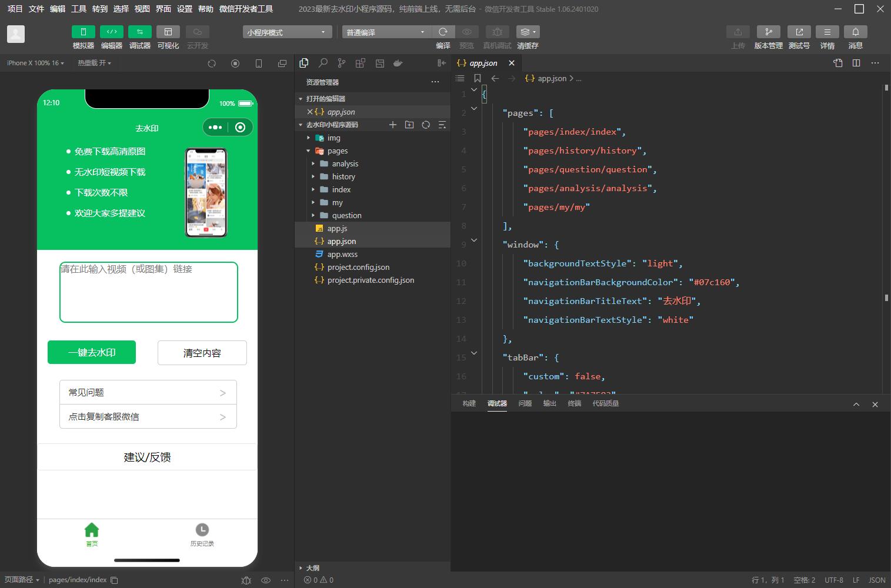Open app.wxss in file tree
The height and width of the screenshot is (588, 891).
(x=342, y=254)
